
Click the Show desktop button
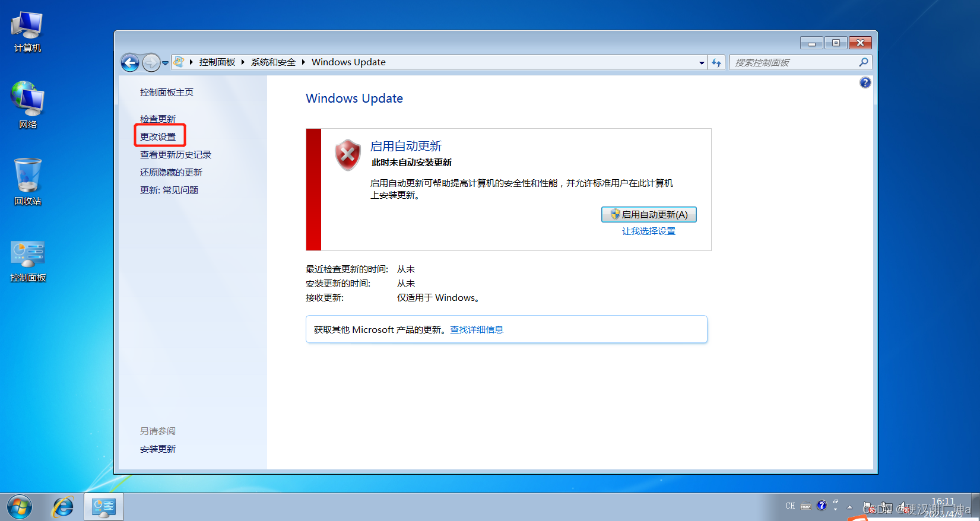(x=976, y=507)
